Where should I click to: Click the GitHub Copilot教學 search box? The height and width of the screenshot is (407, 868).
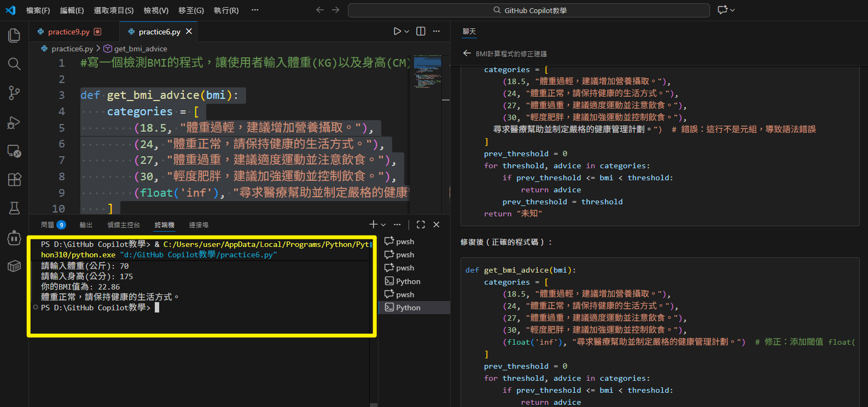pyautogui.click(x=528, y=10)
